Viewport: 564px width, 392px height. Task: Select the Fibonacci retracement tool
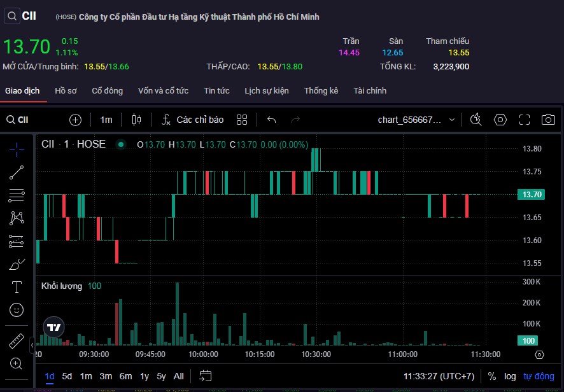tap(17, 195)
